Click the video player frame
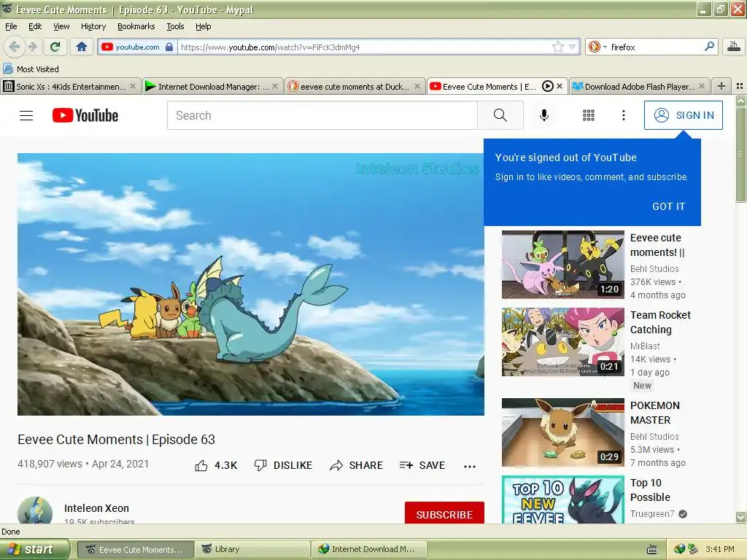 [x=251, y=284]
